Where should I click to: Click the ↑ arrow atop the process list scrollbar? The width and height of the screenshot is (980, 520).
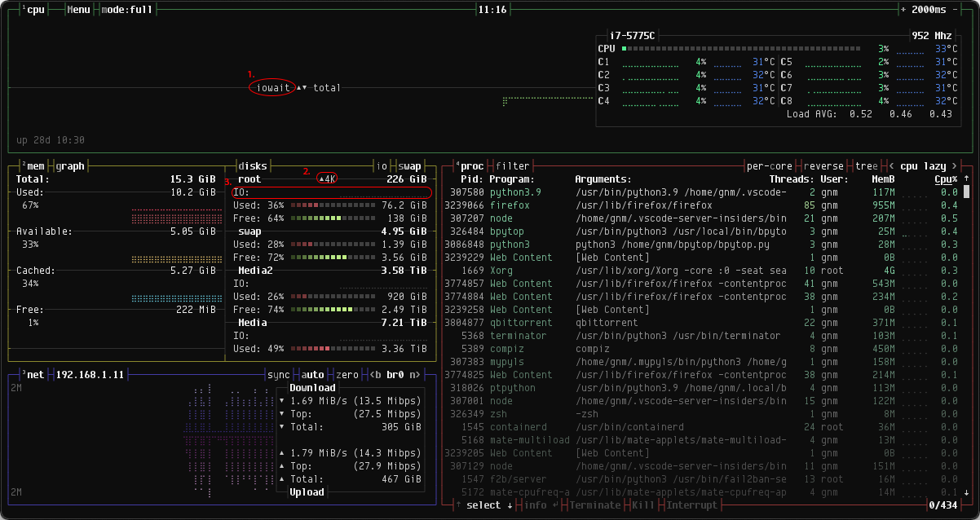coord(966,178)
